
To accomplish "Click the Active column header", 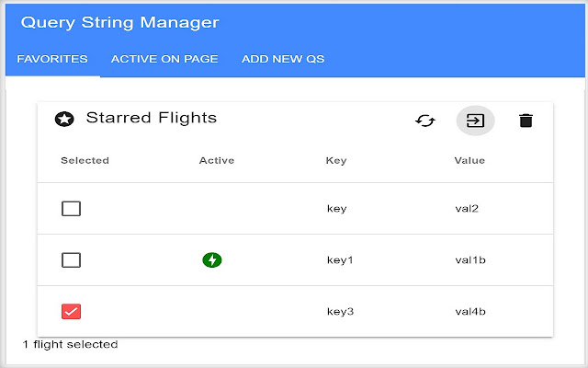I will (x=217, y=161).
